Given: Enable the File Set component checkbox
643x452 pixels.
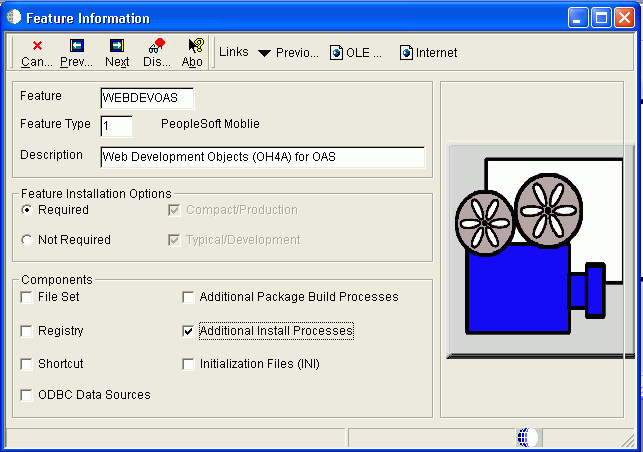Looking at the screenshot, I should point(27,297).
